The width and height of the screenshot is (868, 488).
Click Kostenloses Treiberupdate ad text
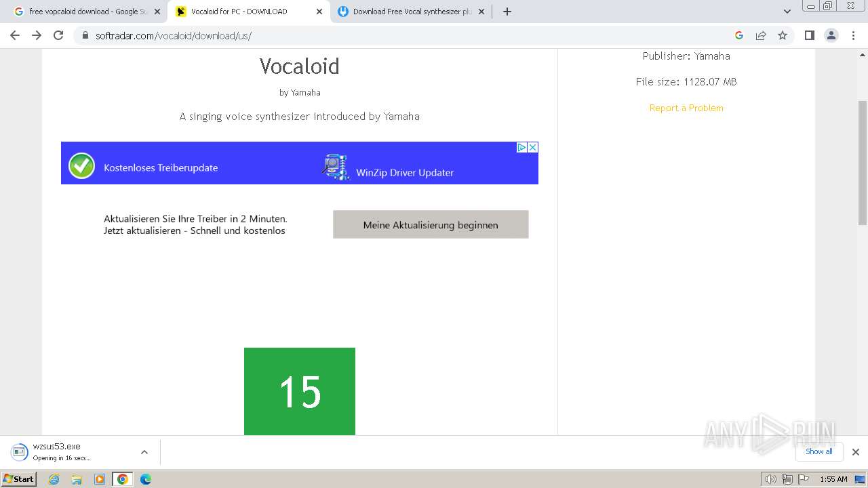[161, 167]
